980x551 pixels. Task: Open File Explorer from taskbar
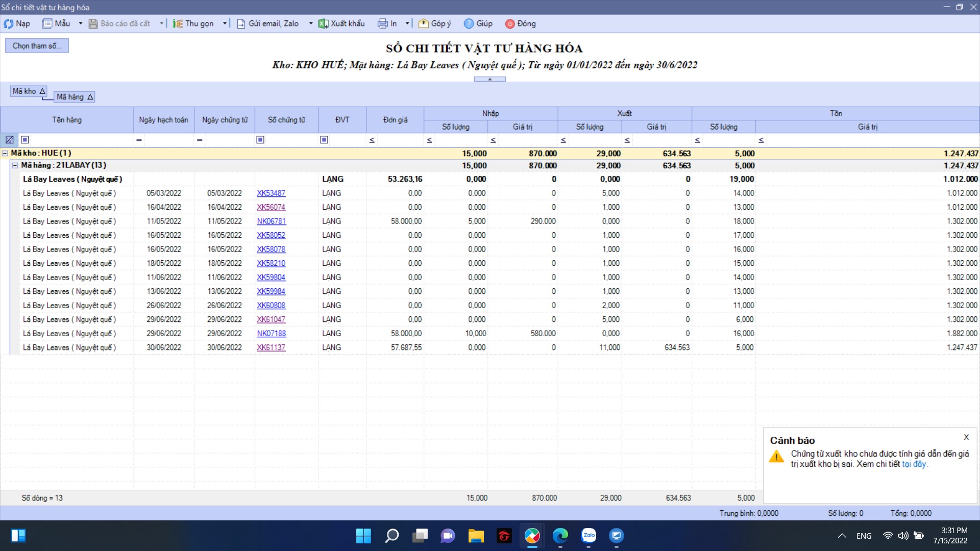pyautogui.click(x=476, y=536)
